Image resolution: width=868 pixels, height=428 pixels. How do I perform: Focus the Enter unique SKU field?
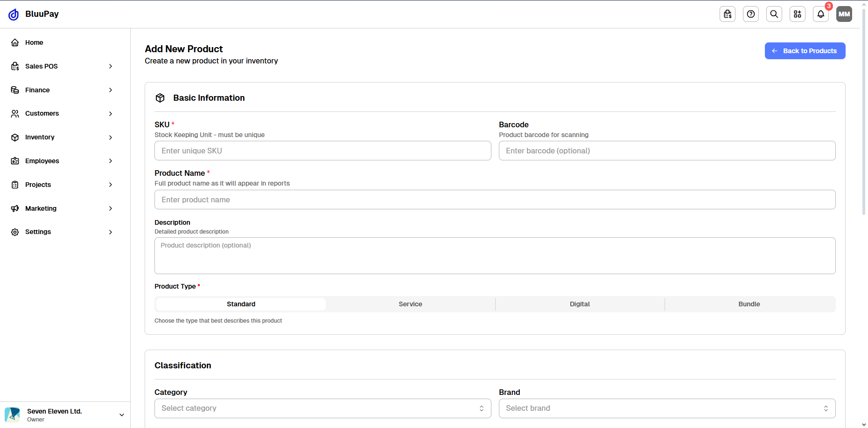(322, 151)
